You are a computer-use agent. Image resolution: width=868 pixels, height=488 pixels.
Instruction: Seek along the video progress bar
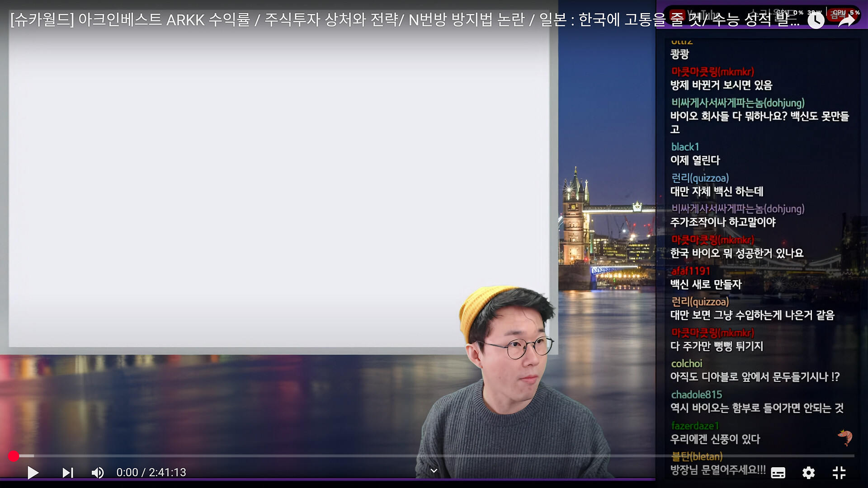click(434, 456)
